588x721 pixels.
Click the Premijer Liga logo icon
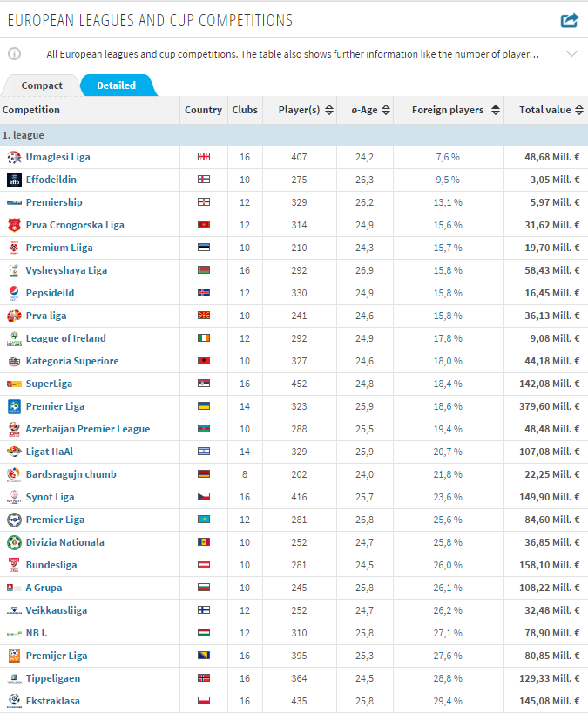pyautogui.click(x=14, y=656)
